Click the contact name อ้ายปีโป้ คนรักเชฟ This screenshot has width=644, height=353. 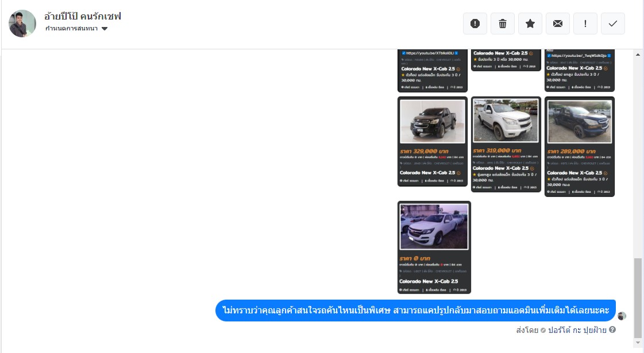tap(83, 16)
